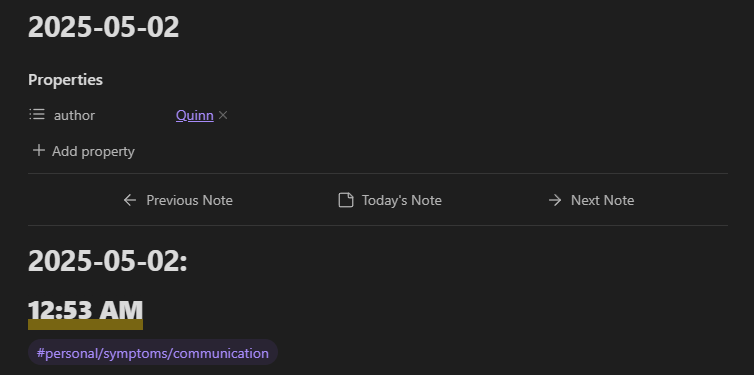Image resolution: width=754 pixels, height=375 pixels.
Task: Click the 2025-05-02 note title at top
Action: point(103,27)
